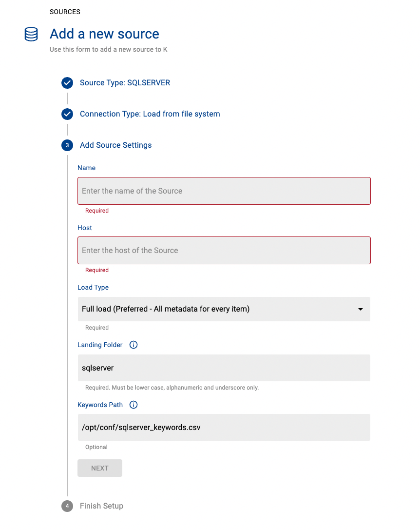Focus the Host input field
The width and height of the screenshot is (420, 530).
click(224, 250)
